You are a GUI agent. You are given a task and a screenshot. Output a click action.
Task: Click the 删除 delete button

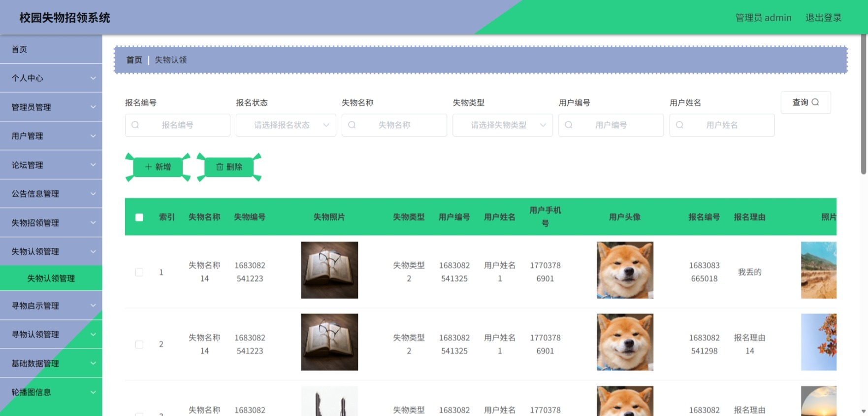pyautogui.click(x=229, y=167)
